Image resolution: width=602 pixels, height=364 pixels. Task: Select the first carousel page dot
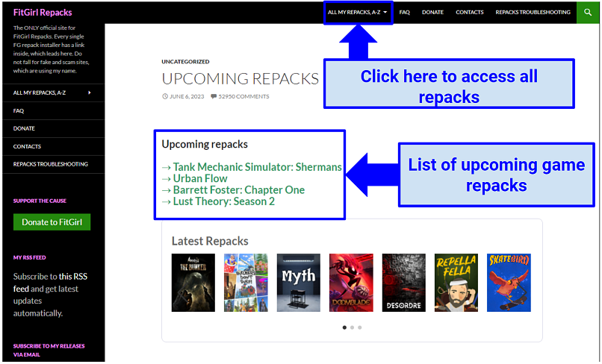pos(344,327)
